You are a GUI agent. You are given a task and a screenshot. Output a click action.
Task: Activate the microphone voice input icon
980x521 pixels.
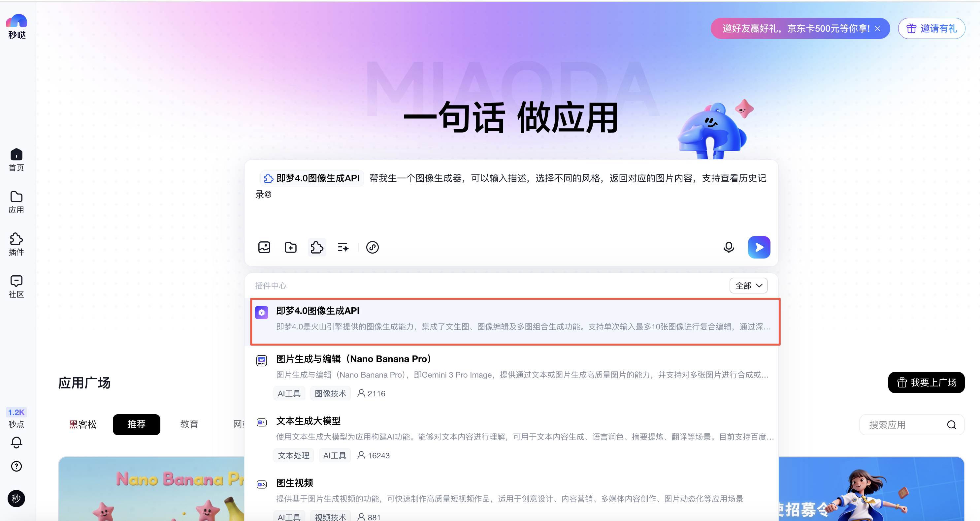click(729, 247)
